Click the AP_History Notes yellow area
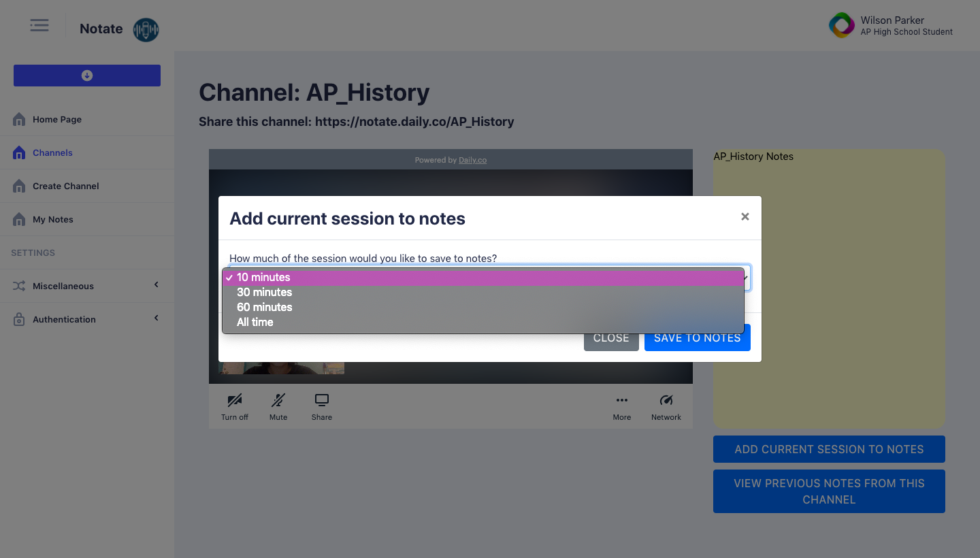Image resolution: width=980 pixels, height=558 pixels. [x=829, y=289]
